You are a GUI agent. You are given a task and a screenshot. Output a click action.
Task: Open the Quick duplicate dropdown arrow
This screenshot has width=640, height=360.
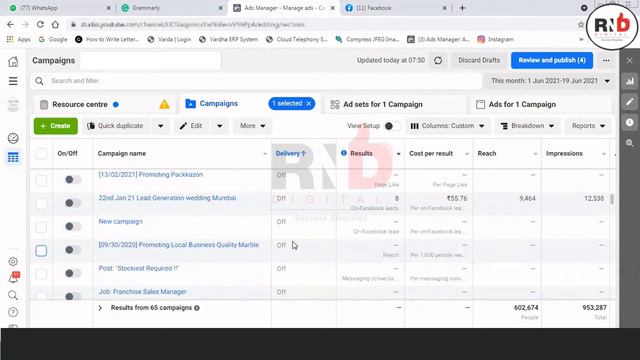pos(160,126)
